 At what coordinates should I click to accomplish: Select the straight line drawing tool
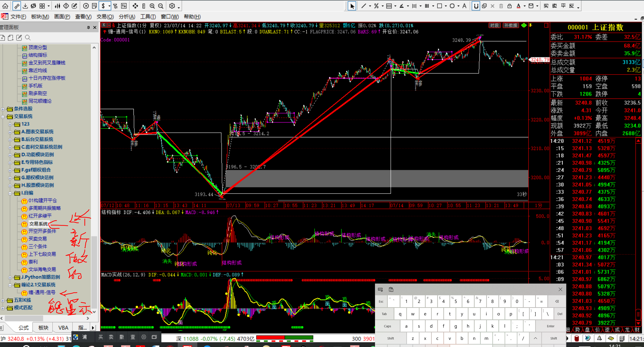(364, 6)
